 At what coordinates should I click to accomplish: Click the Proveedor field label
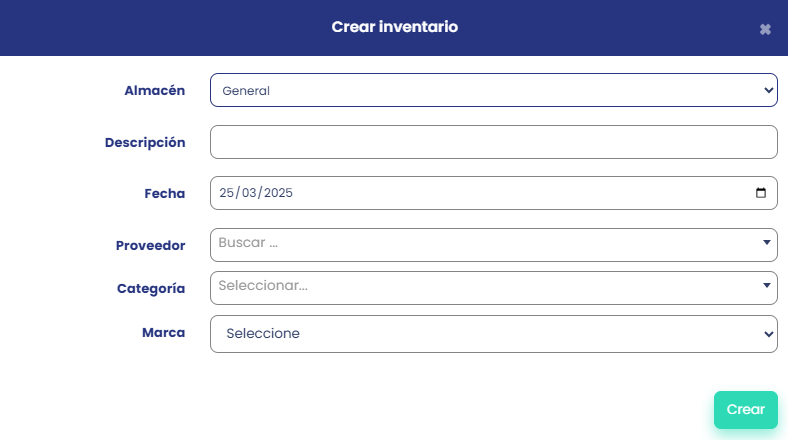pyautogui.click(x=150, y=245)
